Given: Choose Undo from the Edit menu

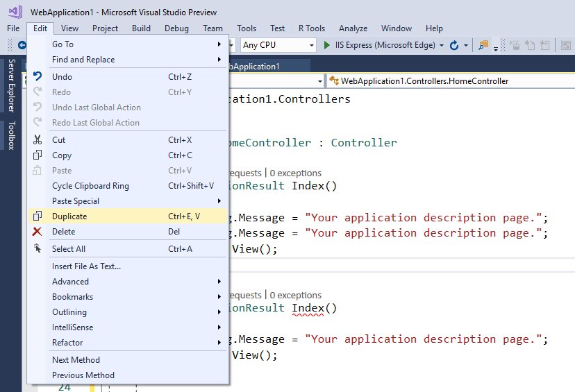Looking at the screenshot, I should 127,76.
